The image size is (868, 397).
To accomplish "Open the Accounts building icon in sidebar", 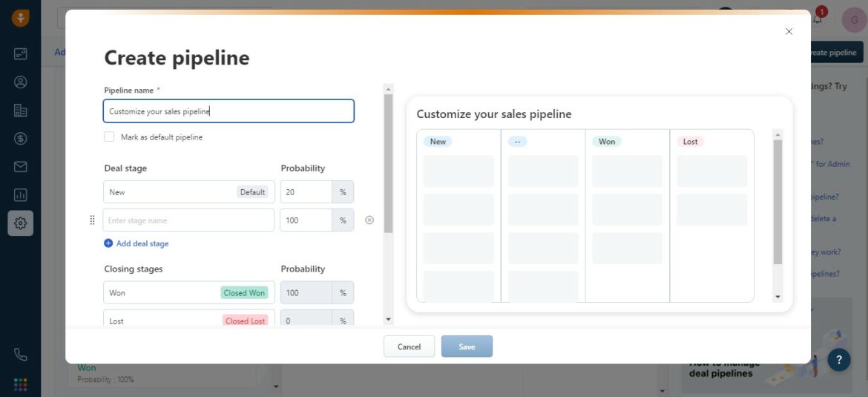I will (21, 110).
